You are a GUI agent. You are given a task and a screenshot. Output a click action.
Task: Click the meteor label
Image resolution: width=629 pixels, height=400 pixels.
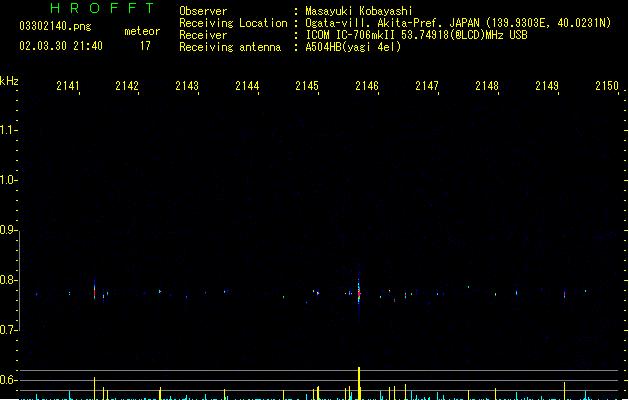point(142,31)
